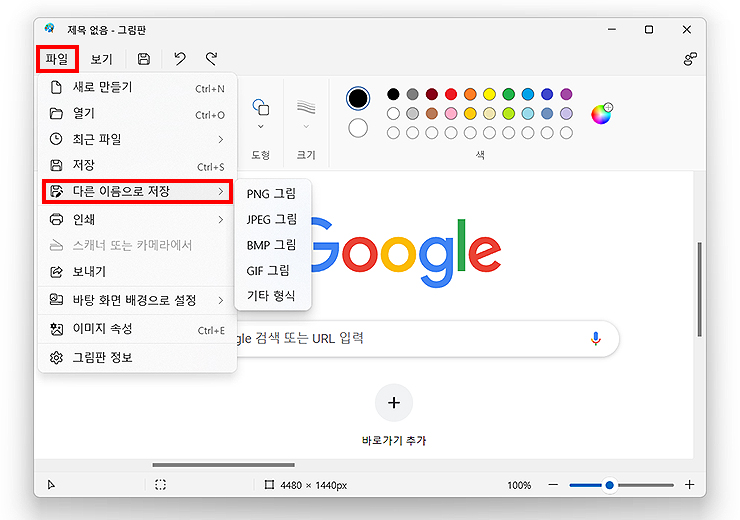Click the Google search input field
The height and width of the screenshot is (520, 740).
(427, 338)
